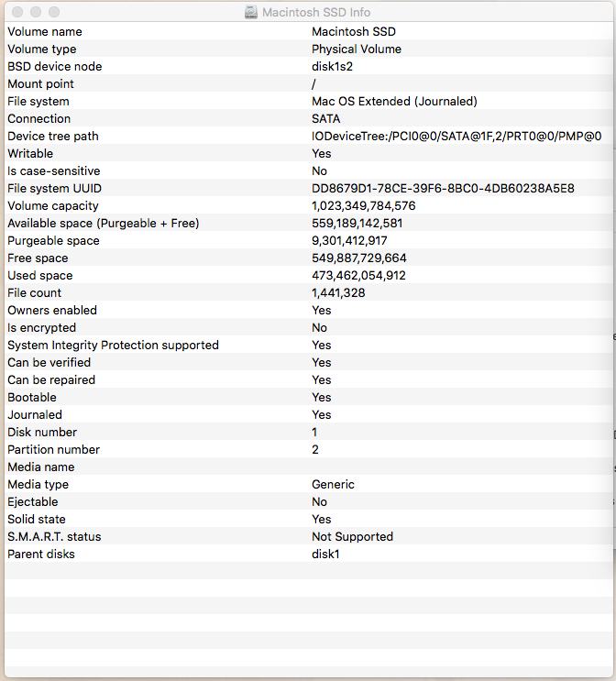Select the Yes value for Owners enabled
This screenshot has height=681, width=616.
click(x=322, y=310)
